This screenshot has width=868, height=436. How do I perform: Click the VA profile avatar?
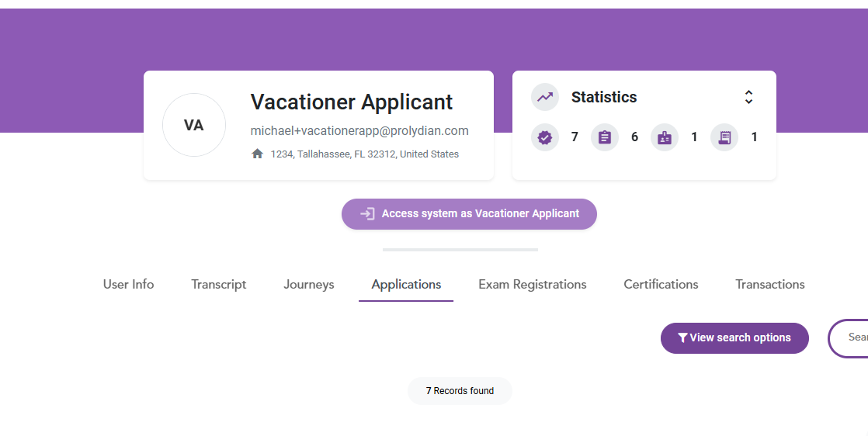click(194, 125)
